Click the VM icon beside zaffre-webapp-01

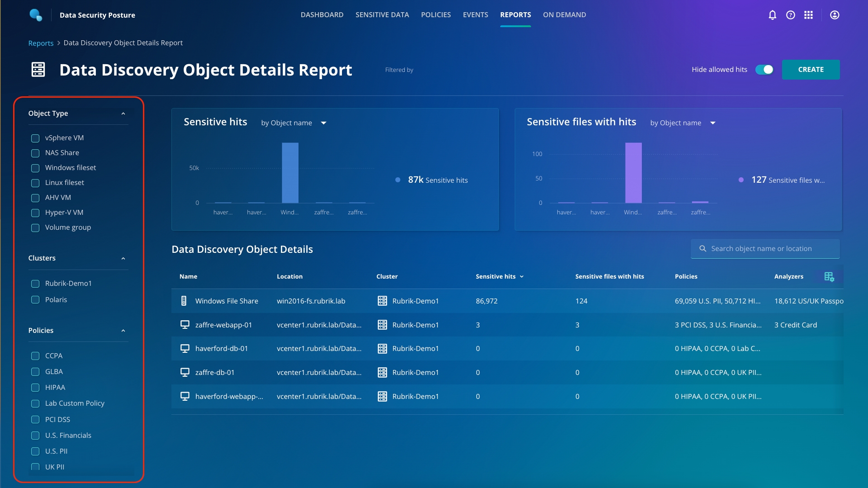click(x=185, y=325)
